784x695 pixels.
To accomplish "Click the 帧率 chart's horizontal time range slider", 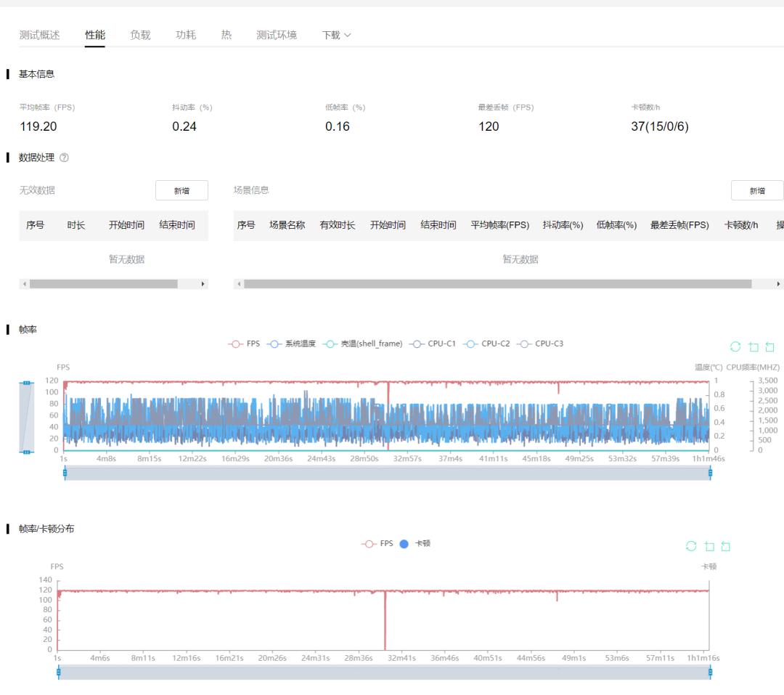I will coord(387,474).
